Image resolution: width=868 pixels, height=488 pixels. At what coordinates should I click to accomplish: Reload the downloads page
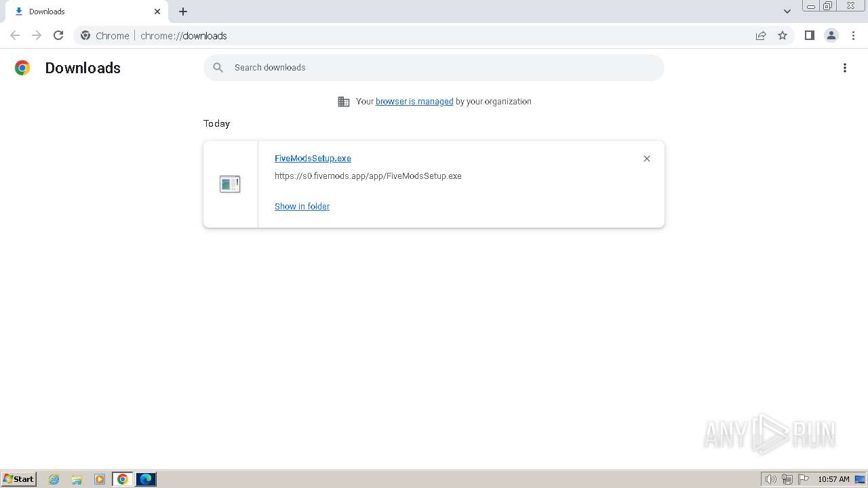tap(58, 35)
